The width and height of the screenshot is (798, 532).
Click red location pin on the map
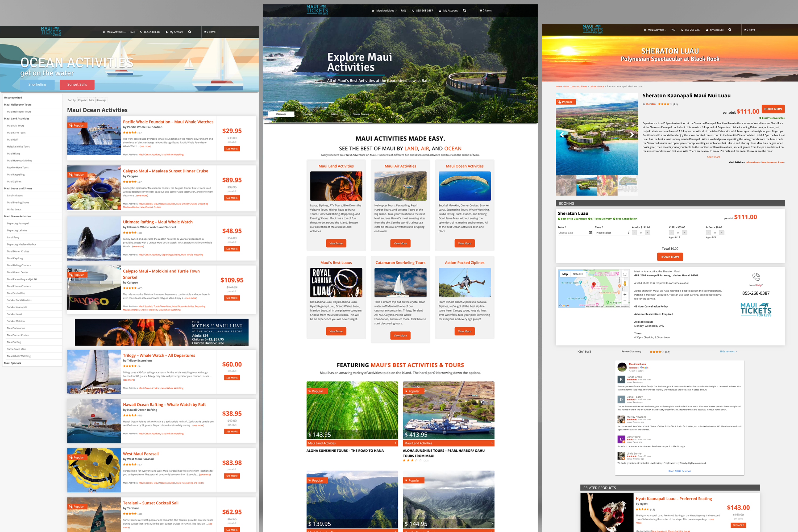593,285
